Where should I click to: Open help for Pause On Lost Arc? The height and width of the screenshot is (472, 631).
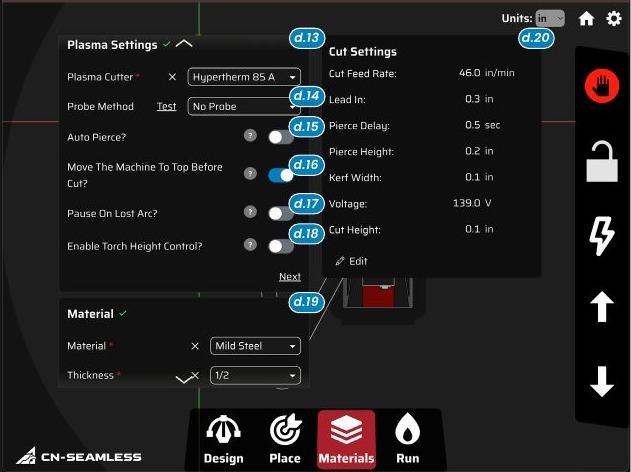pos(250,212)
